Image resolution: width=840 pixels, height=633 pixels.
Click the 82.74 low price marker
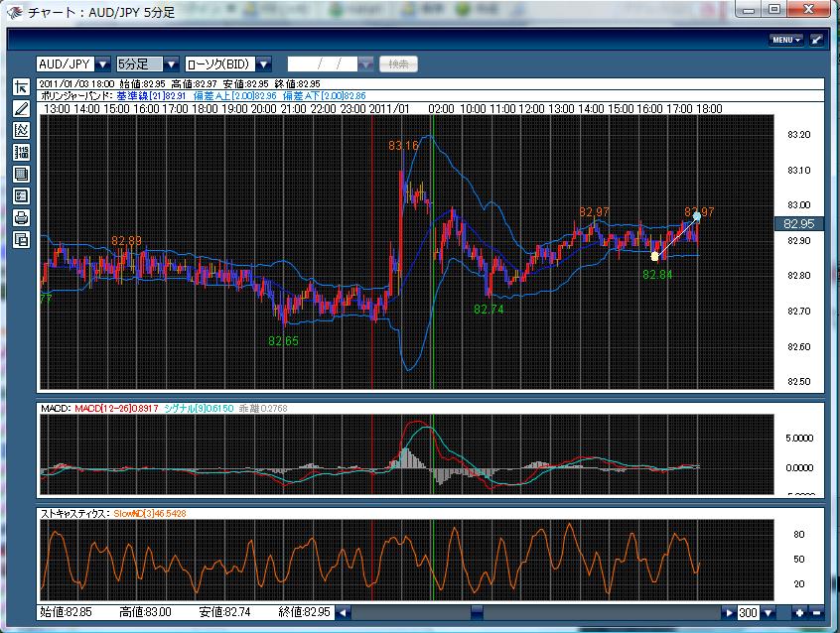click(x=489, y=309)
